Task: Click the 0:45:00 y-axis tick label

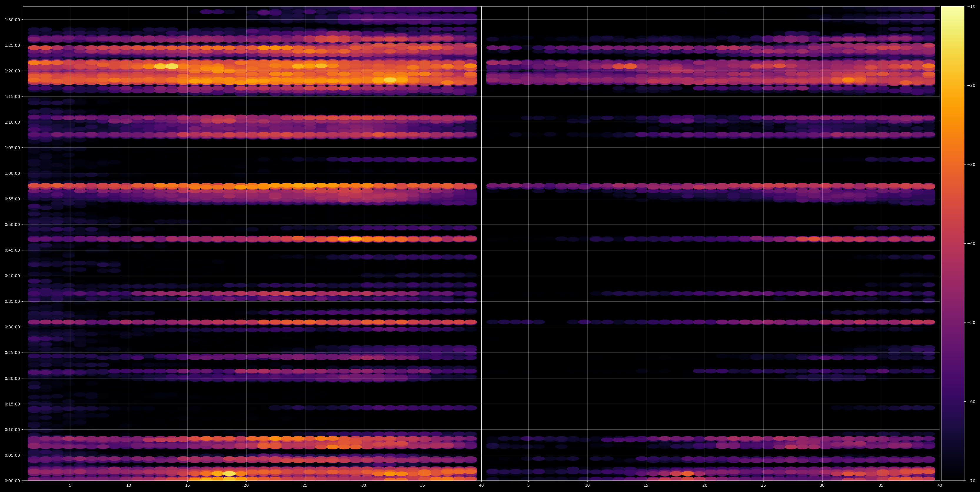Action: [12, 250]
